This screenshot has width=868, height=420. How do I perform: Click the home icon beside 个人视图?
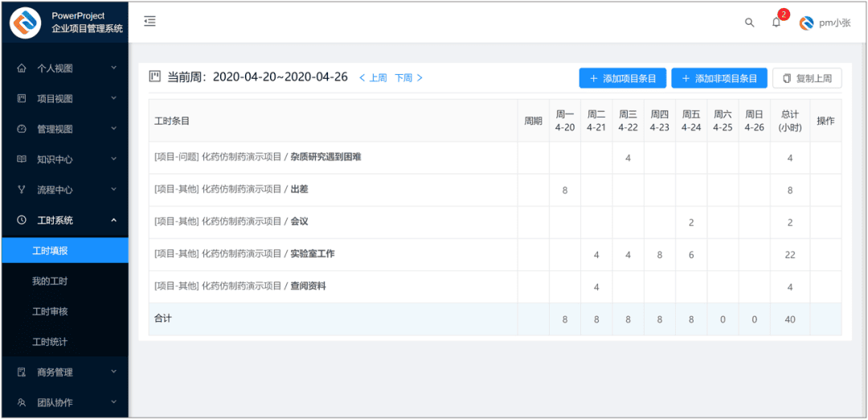tap(22, 68)
